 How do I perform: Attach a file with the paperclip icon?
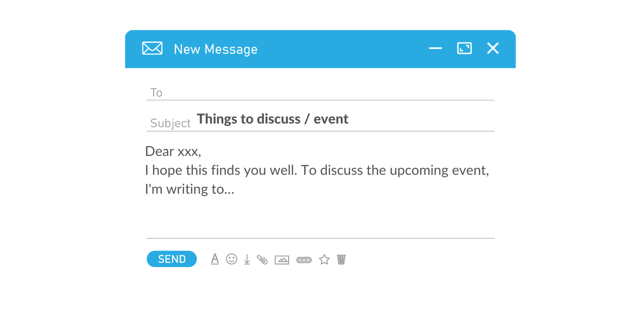point(263,260)
